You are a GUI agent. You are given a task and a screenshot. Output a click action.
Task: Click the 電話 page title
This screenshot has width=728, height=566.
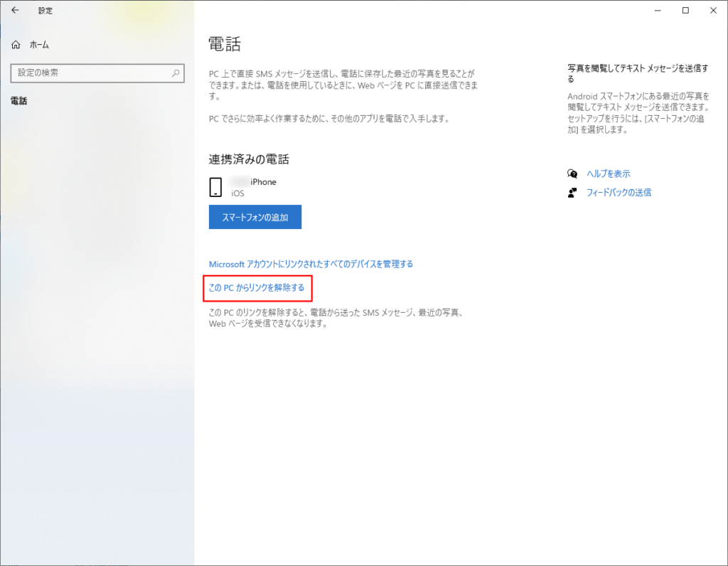tap(225, 44)
